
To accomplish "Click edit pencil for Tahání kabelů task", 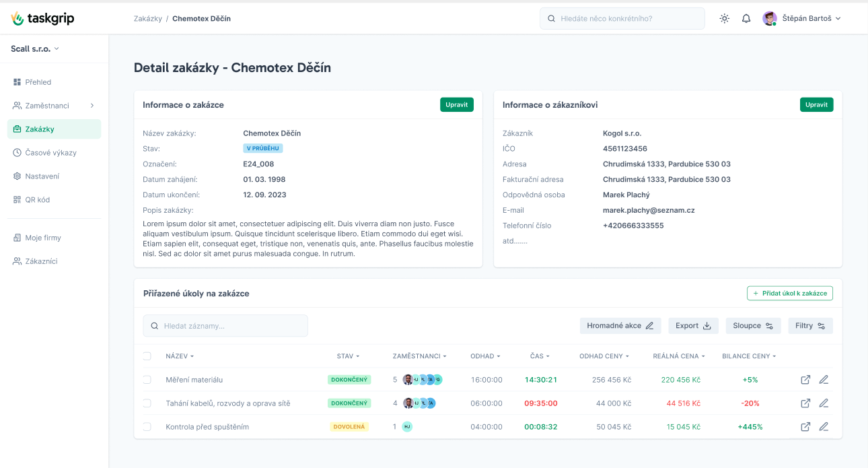I will point(824,403).
